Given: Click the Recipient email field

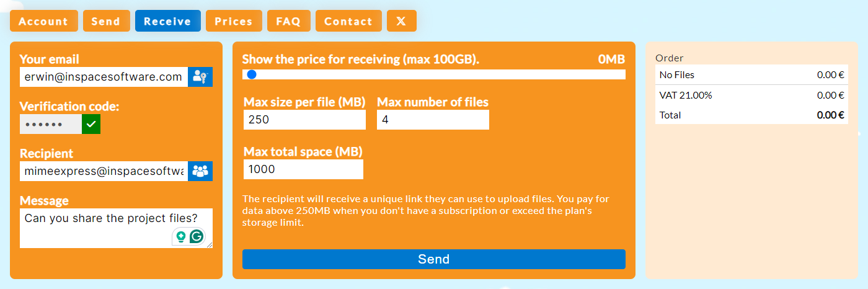Looking at the screenshot, I should pyautogui.click(x=104, y=171).
